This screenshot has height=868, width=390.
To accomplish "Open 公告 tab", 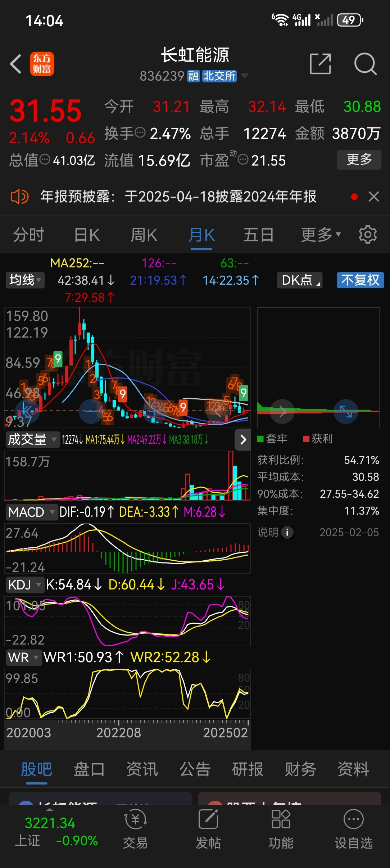I will tap(195, 770).
